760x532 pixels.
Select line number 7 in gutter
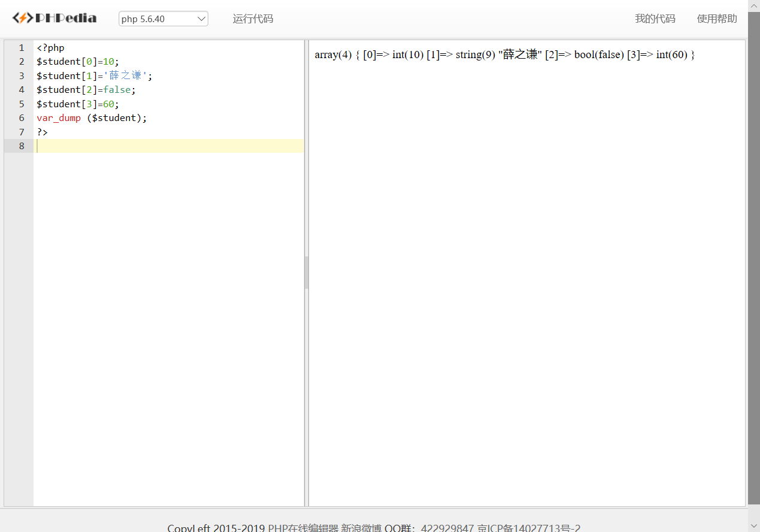tap(22, 132)
